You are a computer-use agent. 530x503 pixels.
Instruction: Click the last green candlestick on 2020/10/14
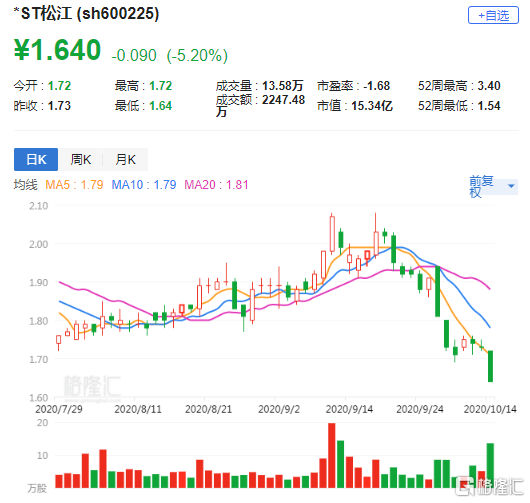point(490,366)
